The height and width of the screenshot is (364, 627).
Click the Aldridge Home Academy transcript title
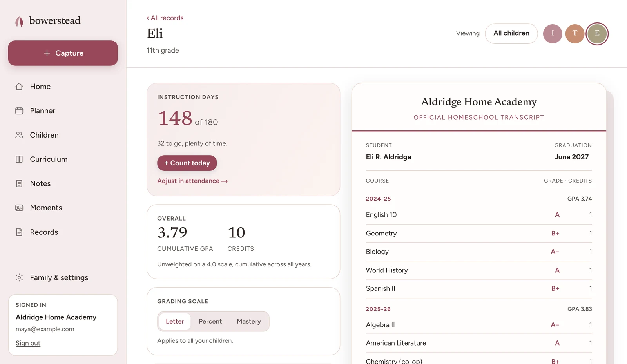[x=479, y=102]
